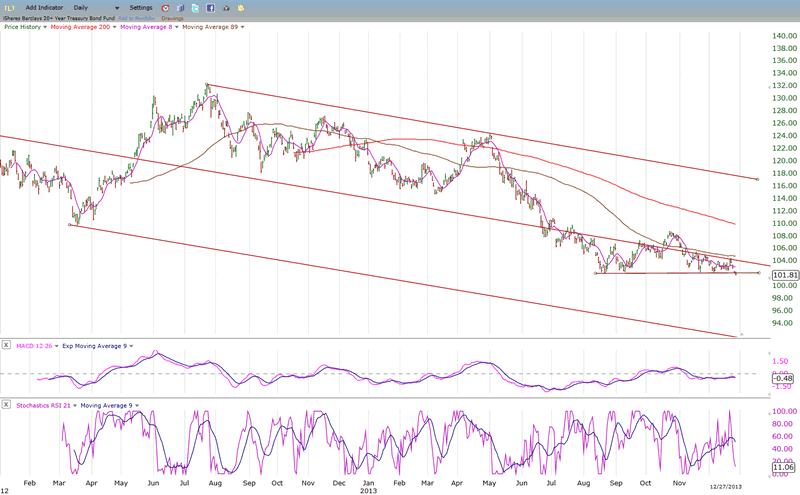The width and height of the screenshot is (800, 495).
Task: Share chart via Twitter icon
Action: point(196,7)
